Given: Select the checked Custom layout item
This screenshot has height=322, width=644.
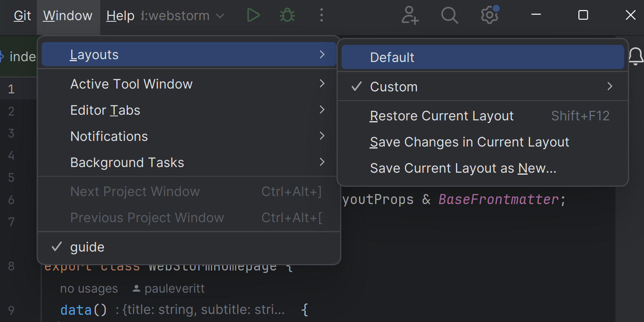Looking at the screenshot, I should tap(394, 87).
